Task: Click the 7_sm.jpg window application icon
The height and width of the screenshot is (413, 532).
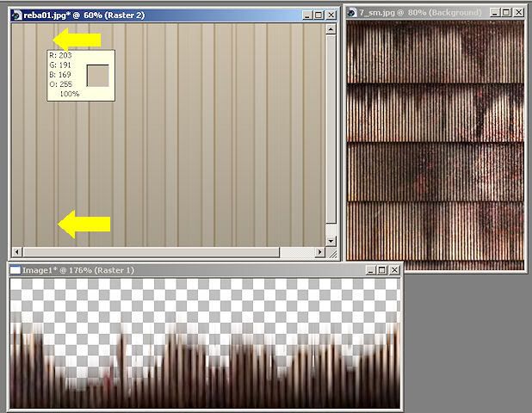Action: point(352,13)
